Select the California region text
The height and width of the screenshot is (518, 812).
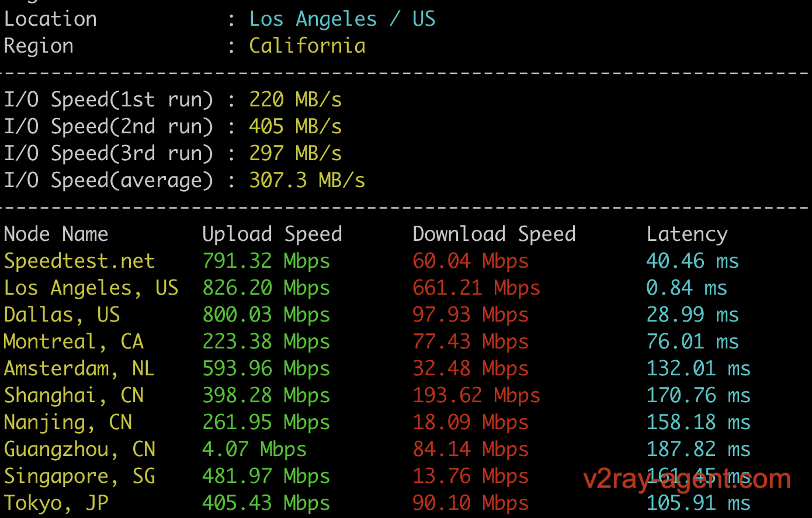click(x=307, y=46)
